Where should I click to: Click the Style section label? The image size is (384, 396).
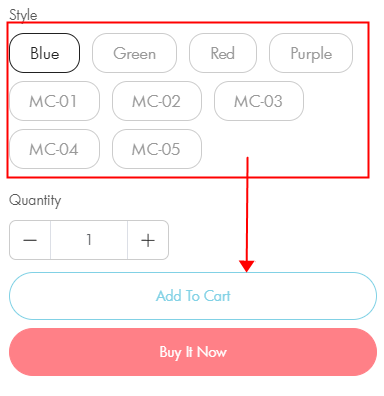pyautogui.click(x=23, y=15)
